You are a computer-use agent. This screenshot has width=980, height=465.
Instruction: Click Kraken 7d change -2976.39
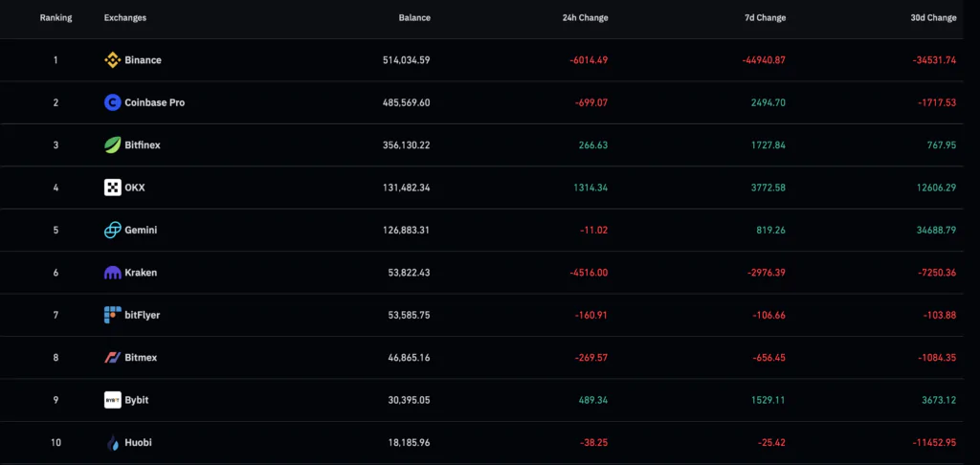coord(767,273)
